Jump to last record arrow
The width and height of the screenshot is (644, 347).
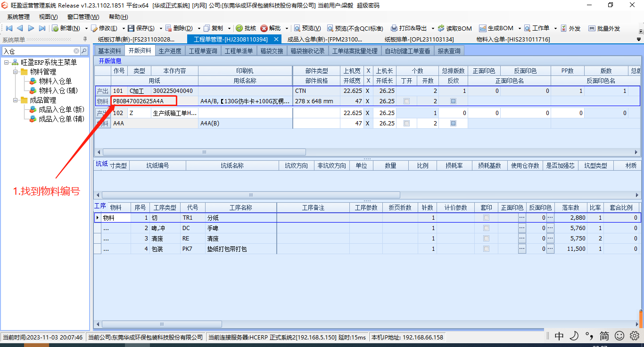[x=42, y=28]
